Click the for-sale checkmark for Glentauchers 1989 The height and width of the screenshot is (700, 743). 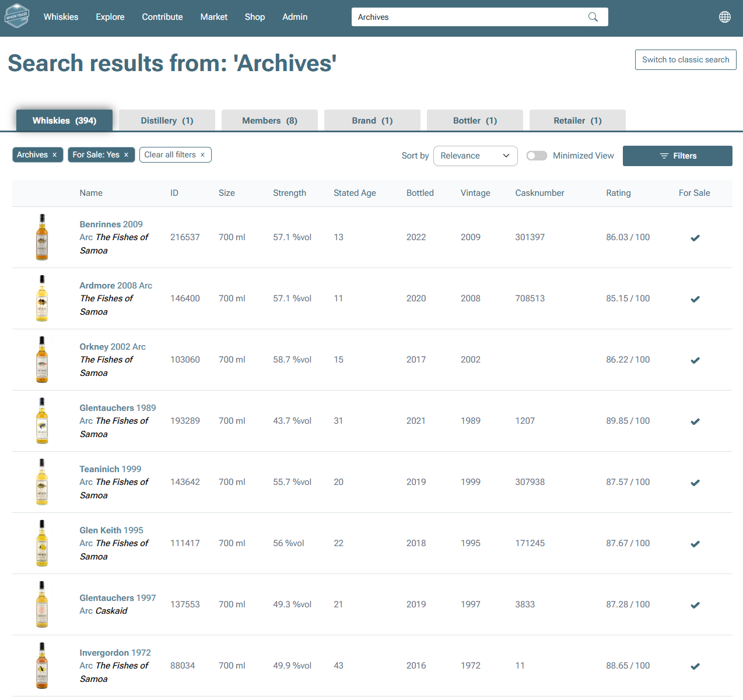[x=695, y=421]
